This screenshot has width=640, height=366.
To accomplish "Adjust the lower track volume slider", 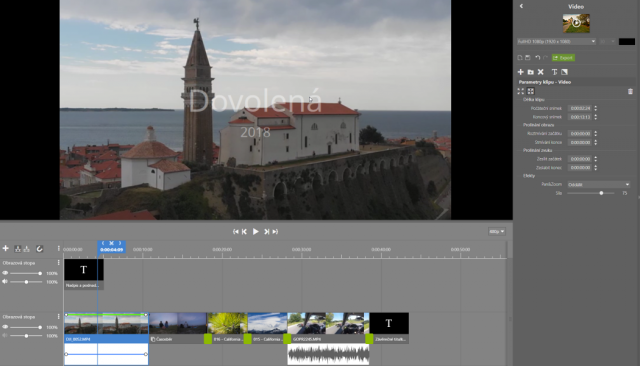I will point(26,336).
